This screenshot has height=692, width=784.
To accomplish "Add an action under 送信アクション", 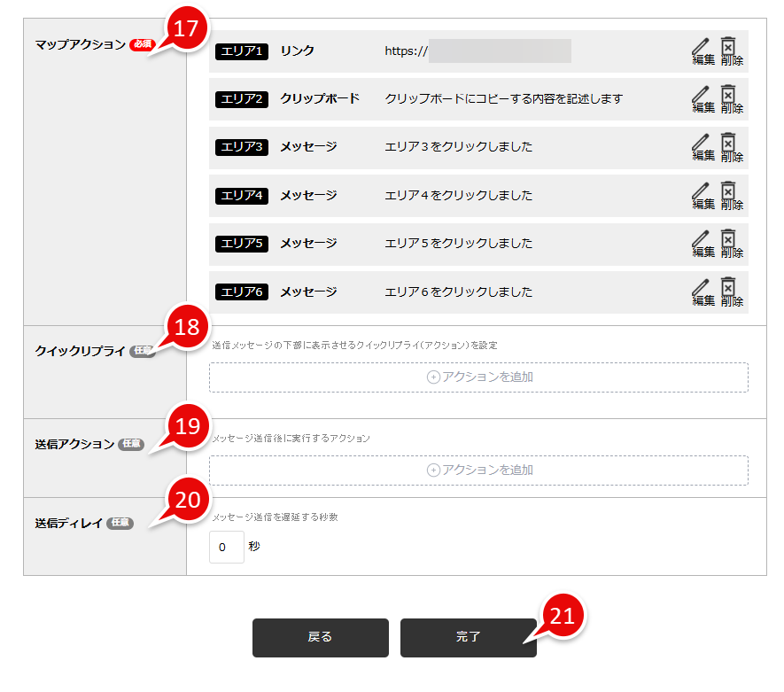I will tap(478, 470).
